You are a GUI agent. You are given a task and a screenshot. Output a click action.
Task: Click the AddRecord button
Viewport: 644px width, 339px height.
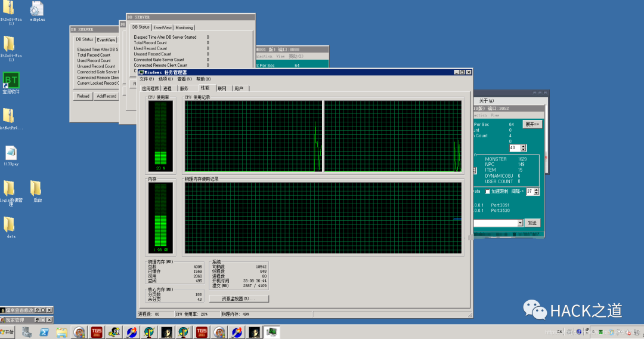coord(106,96)
